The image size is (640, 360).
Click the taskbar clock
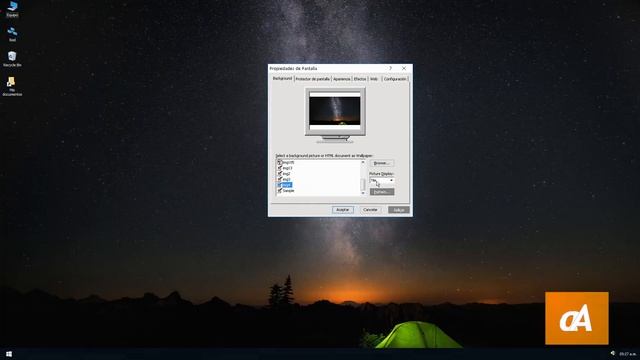pyautogui.click(x=628, y=354)
